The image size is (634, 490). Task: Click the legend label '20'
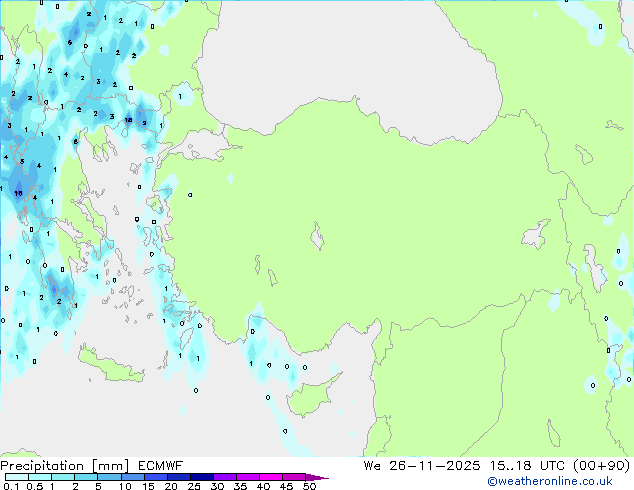[x=171, y=486]
